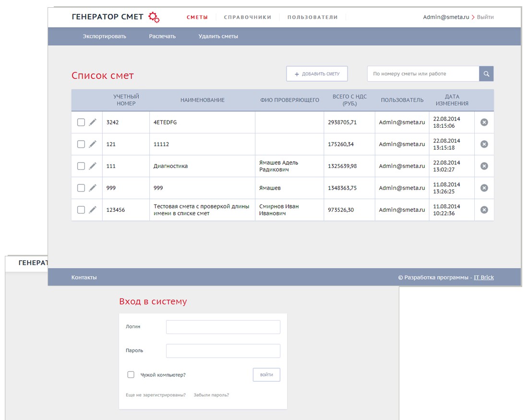Check the box for estimate 123456
This screenshot has width=528, height=420.
click(81, 210)
